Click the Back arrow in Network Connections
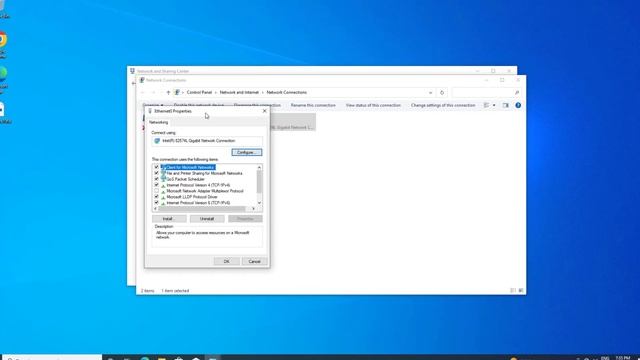640x360 pixels. pos(142,93)
